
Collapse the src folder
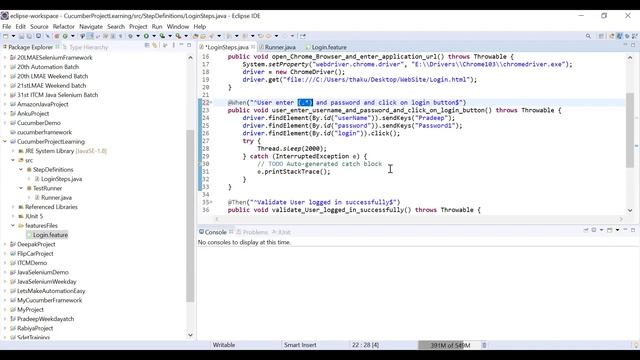13,160
